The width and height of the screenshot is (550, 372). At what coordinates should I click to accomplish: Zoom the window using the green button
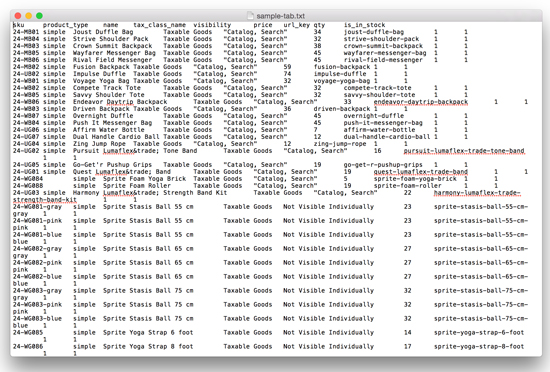(39, 16)
